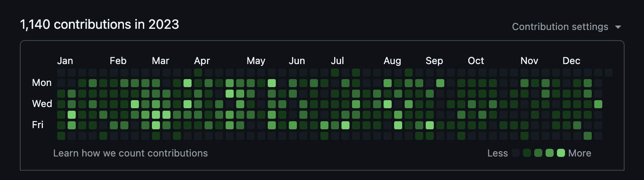This screenshot has width=644, height=180.
Task: Click the brightest legend square beside 'More'
Action: 561,153
